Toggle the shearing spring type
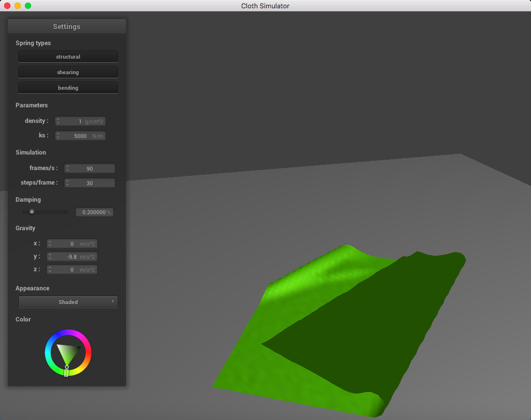 pyautogui.click(x=68, y=72)
